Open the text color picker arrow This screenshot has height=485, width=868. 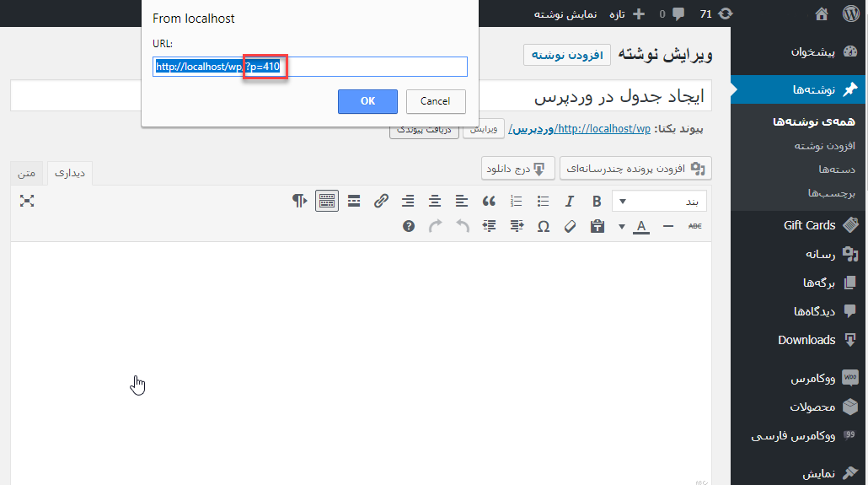pyautogui.click(x=622, y=226)
